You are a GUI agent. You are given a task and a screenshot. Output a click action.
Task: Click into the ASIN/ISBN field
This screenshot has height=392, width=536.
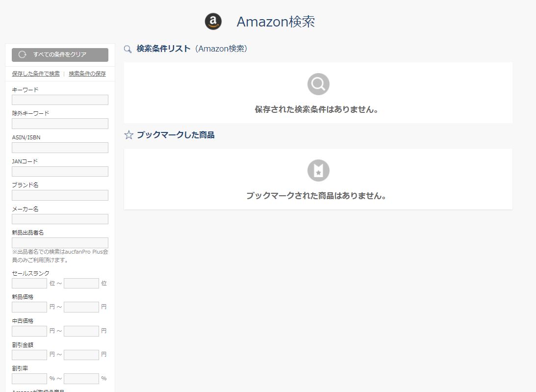click(x=60, y=147)
